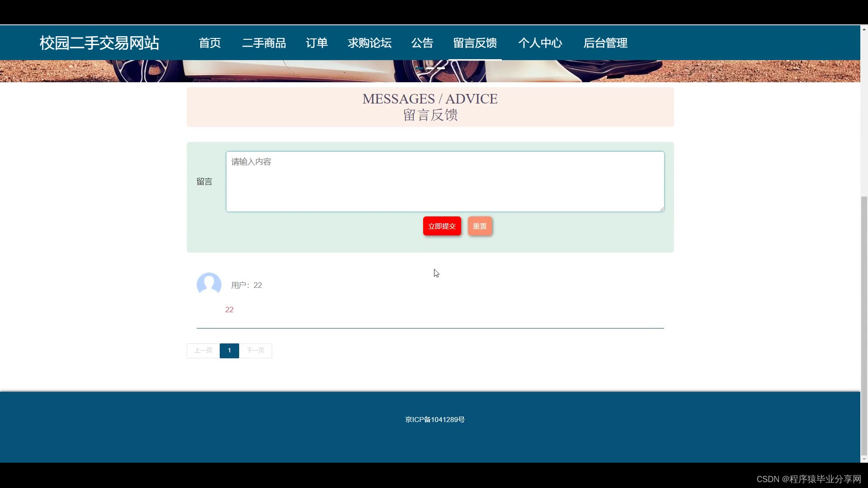
Task: Navigate to 求购论坛
Action: coord(369,43)
